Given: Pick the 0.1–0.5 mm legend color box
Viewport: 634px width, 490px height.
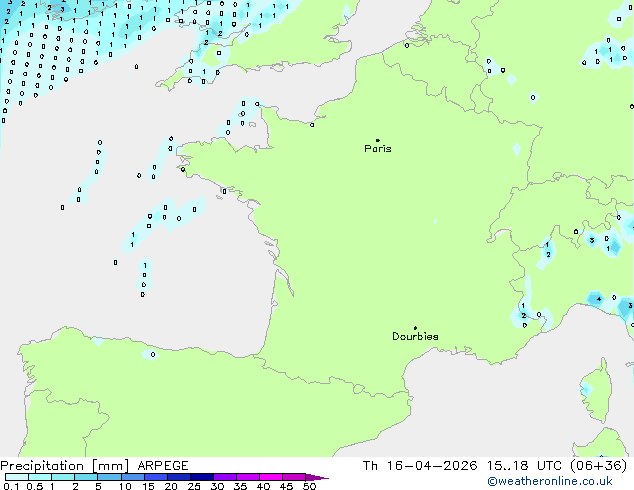Looking at the screenshot, I should pos(17,477).
